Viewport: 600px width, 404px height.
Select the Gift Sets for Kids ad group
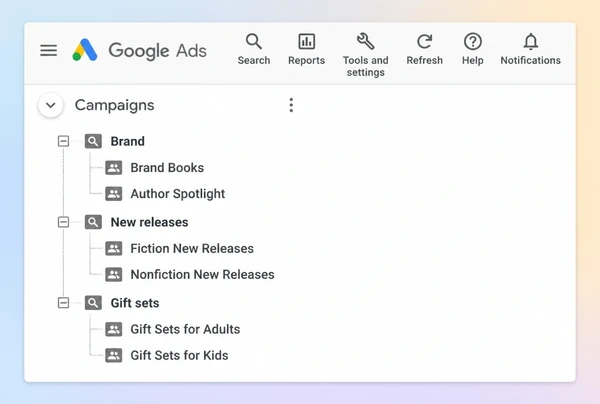click(179, 355)
